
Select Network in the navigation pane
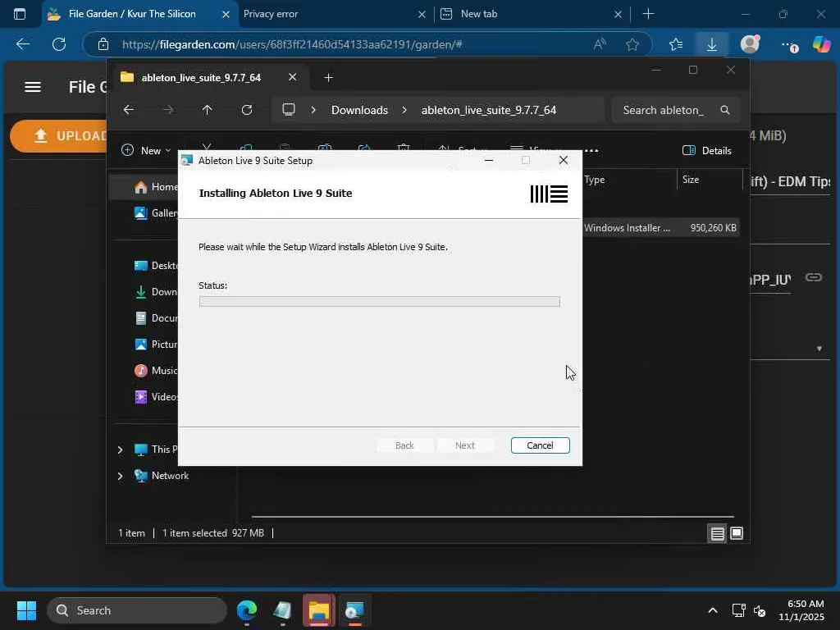click(162, 476)
